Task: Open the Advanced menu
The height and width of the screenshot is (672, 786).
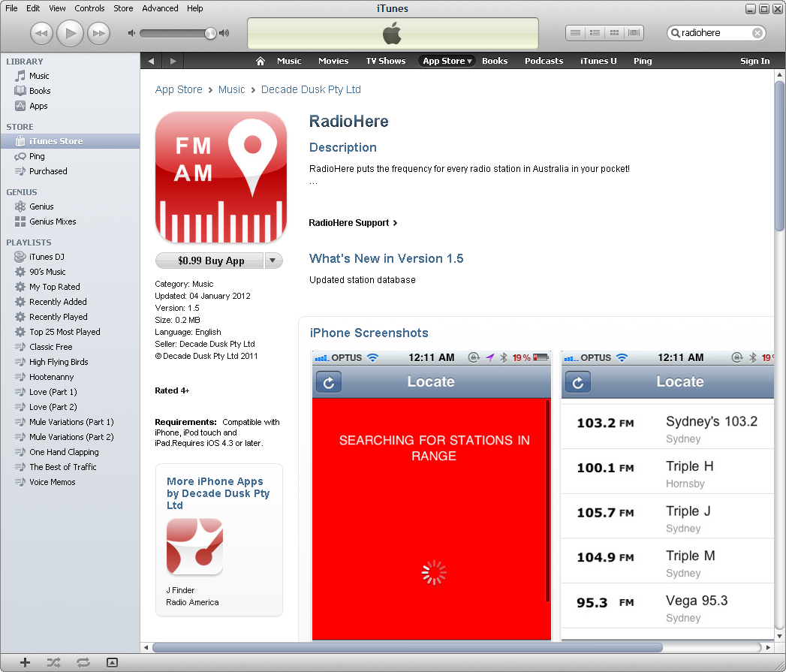Action: 160,8
